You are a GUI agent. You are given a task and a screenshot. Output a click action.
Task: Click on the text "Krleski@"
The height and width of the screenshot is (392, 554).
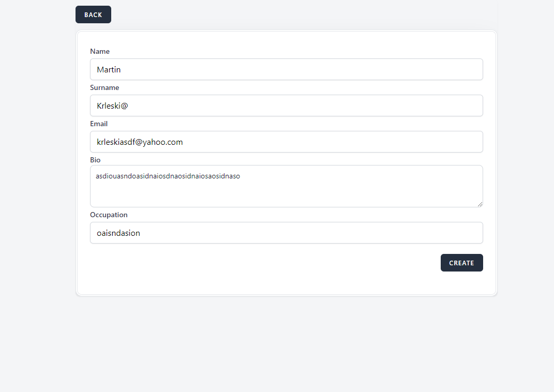[112, 105]
